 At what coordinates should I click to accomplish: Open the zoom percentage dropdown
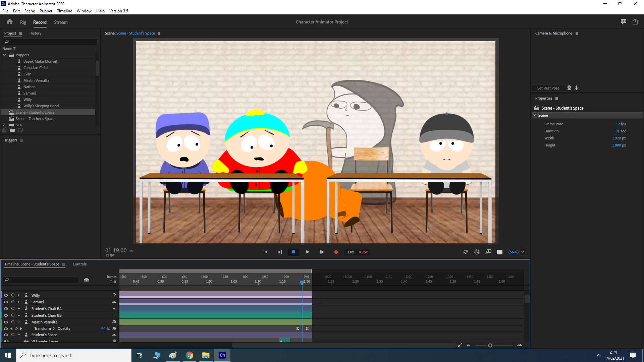523,252
